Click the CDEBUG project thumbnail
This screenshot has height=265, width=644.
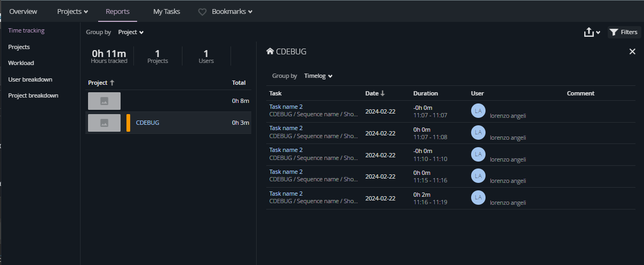click(104, 123)
